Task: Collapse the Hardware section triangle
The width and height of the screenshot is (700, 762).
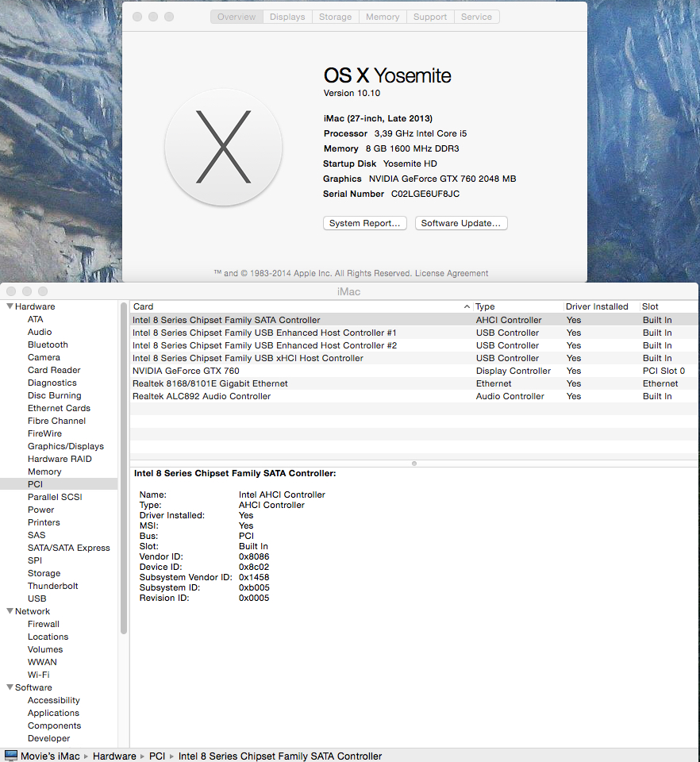Action: (x=10, y=306)
